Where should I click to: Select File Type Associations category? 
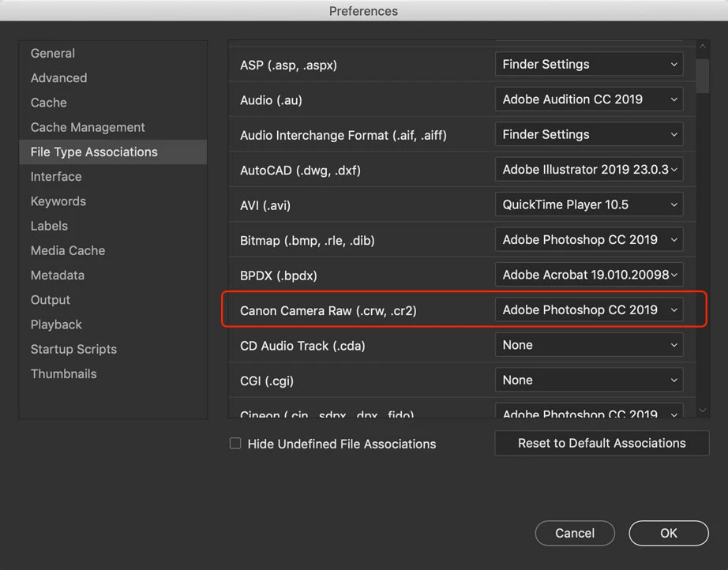pos(113,152)
